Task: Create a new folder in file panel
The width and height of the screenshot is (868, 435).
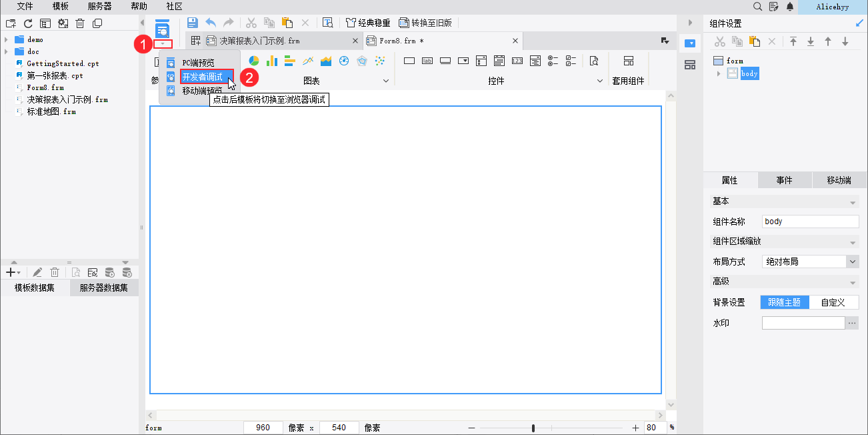Action: click(x=10, y=23)
